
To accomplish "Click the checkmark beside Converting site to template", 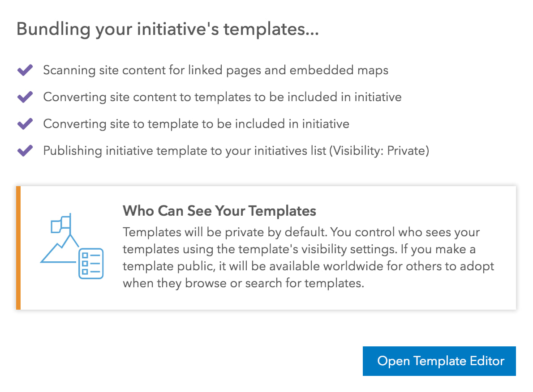I will coord(25,124).
